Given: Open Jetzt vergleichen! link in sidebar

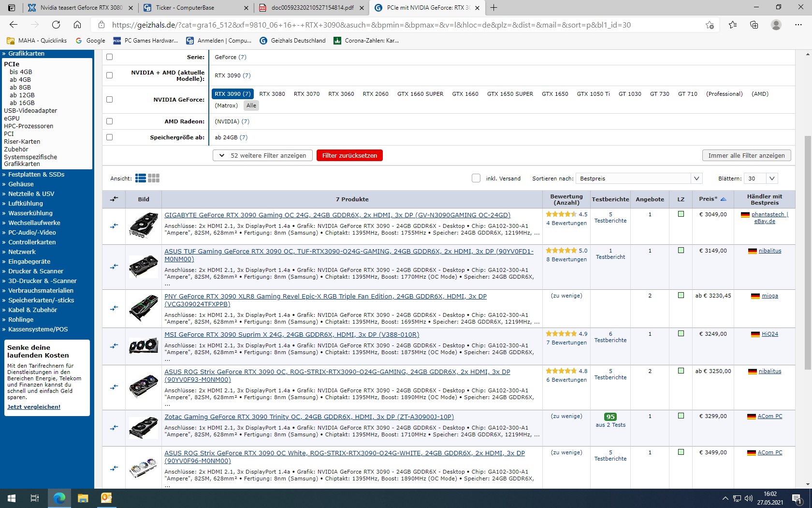Looking at the screenshot, I should pyautogui.click(x=34, y=407).
